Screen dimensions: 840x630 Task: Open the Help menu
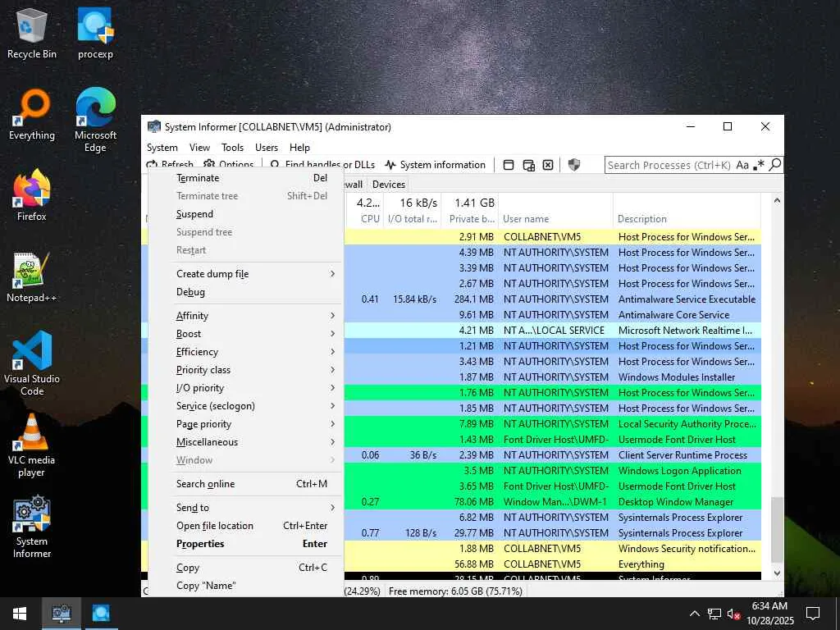[299, 148]
